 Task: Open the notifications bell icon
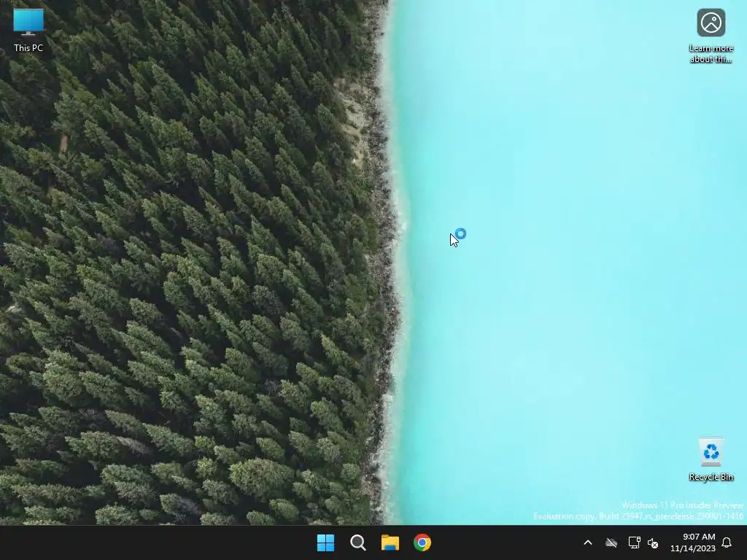click(727, 542)
